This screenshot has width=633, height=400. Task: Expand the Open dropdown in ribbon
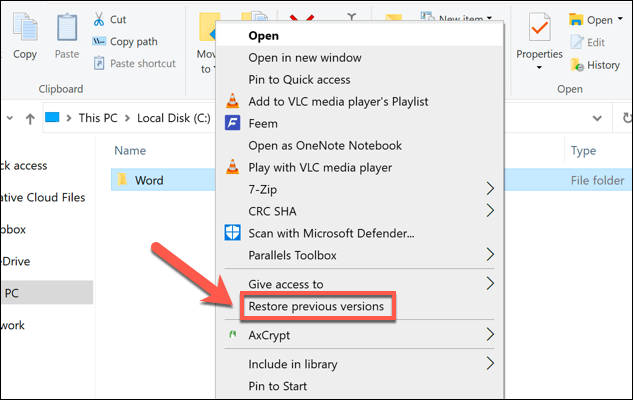pyautogui.click(x=597, y=19)
